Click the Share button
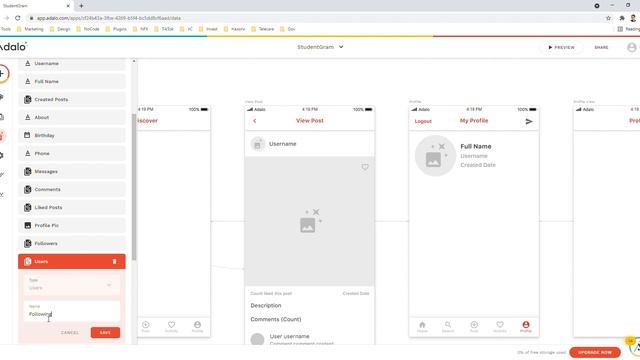The width and height of the screenshot is (640, 360). pos(601,47)
